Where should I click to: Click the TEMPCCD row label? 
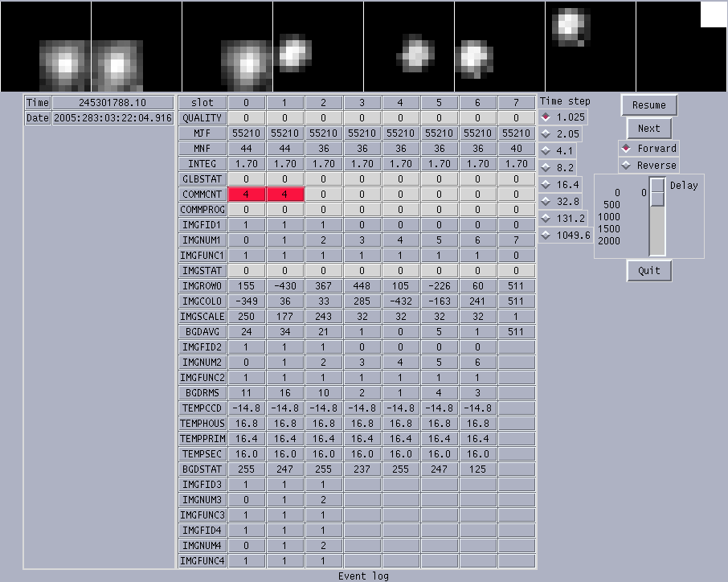click(202, 408)
